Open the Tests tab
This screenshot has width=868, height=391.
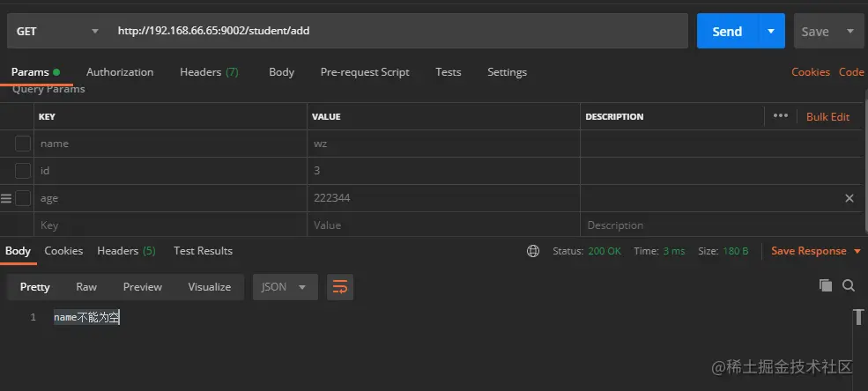point(449,72)
